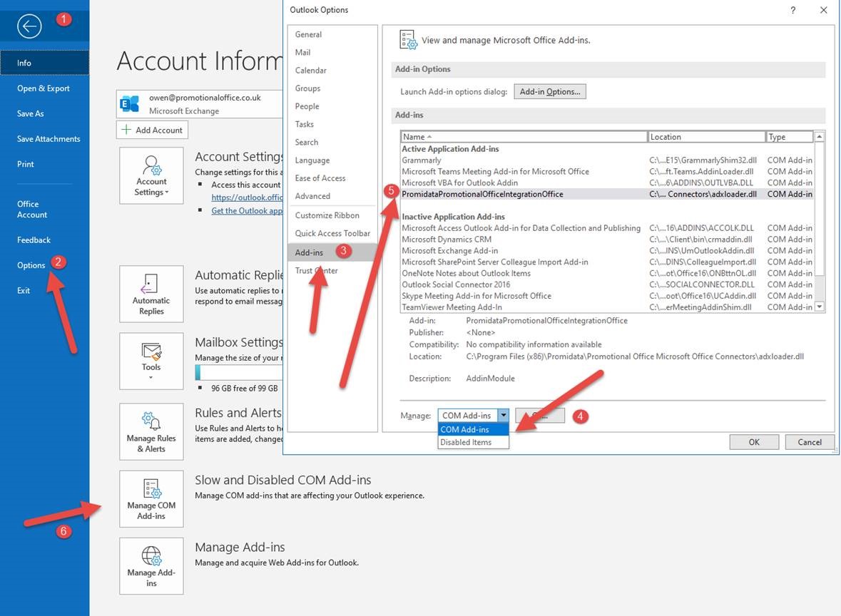
Task: Click the add-ins list scroll down arrow
Action: (819, 307)
